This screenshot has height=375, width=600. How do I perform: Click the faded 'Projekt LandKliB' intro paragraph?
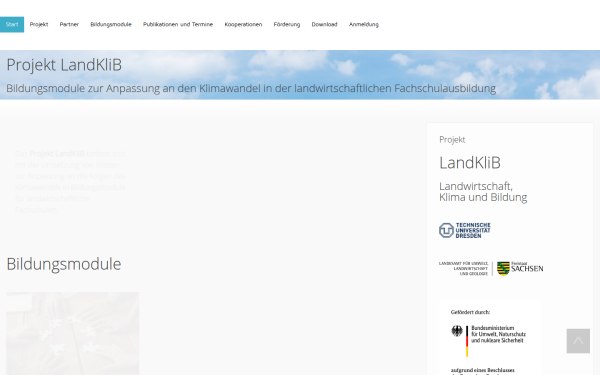70,181
